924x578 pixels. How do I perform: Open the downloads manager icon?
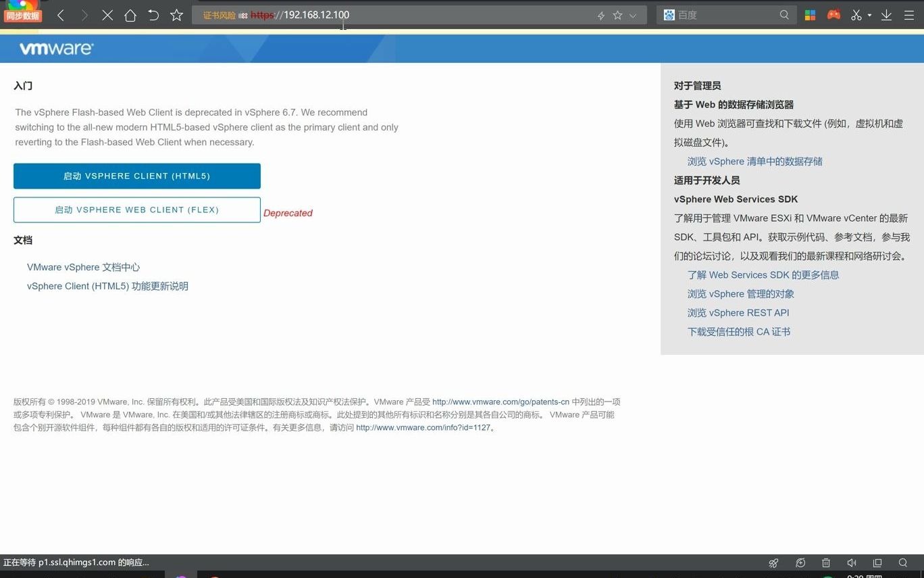pyautogui.click(x=887, y=15)
